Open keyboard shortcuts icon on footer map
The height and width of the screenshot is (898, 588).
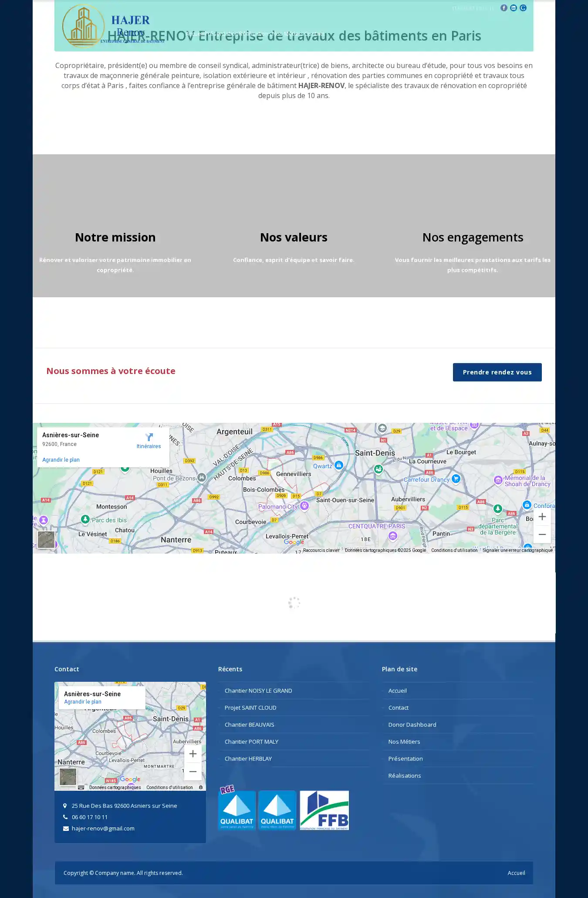tap(81, 787)
